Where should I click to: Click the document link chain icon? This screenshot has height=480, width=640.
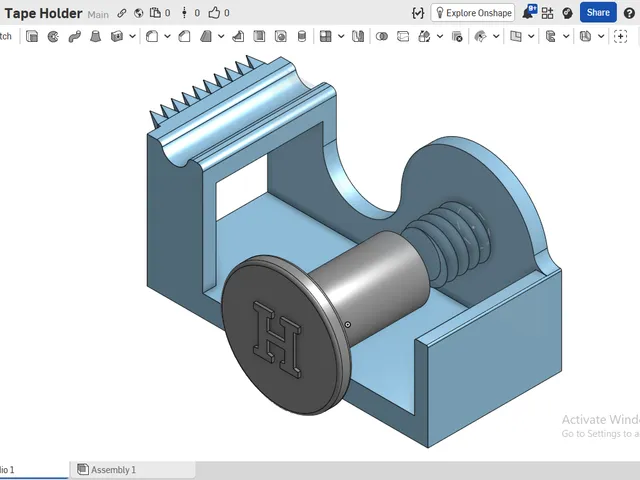click(121, 13)
